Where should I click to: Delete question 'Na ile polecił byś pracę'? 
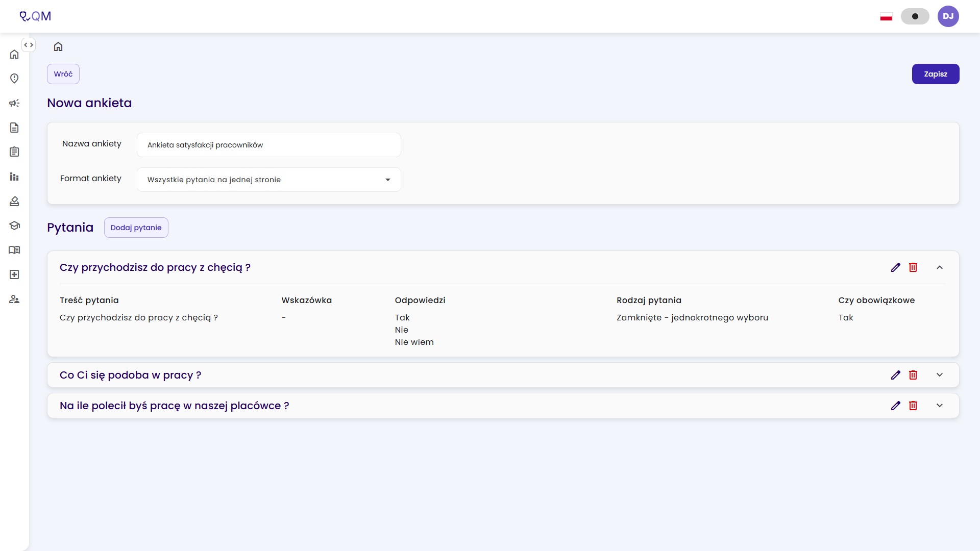pyautogui.click(x=913, y=406)
